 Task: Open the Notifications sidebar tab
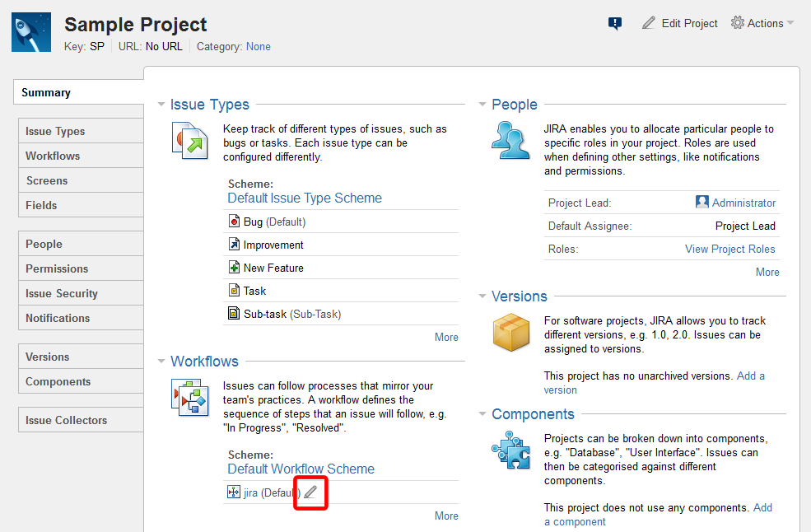click(82, 318)
